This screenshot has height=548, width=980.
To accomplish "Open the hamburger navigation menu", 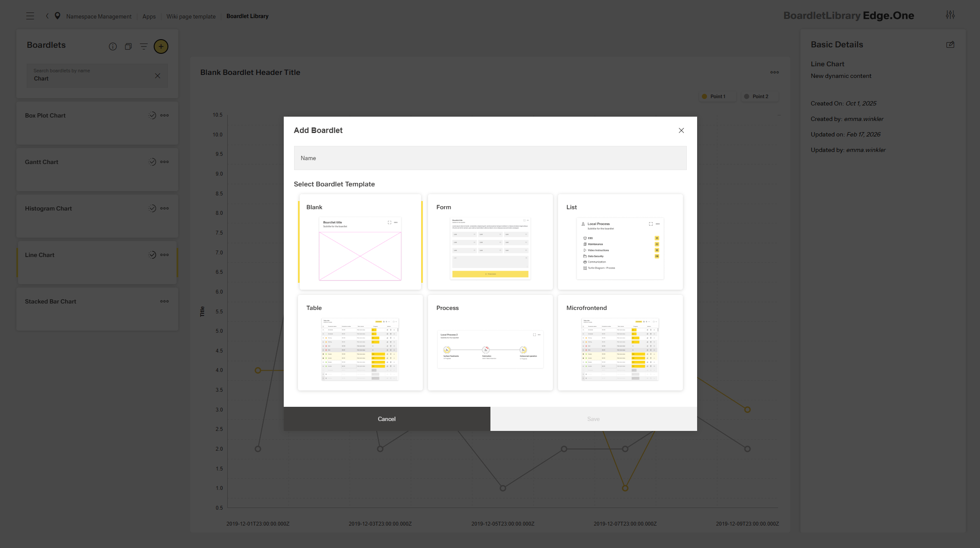I will (x=30, y=16).
